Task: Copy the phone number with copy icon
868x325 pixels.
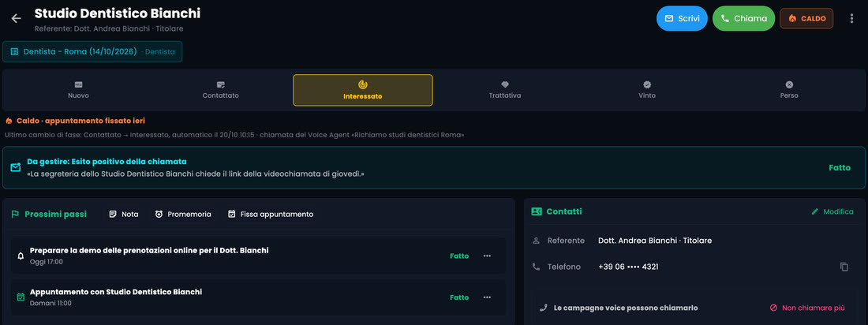Action: 844,267
